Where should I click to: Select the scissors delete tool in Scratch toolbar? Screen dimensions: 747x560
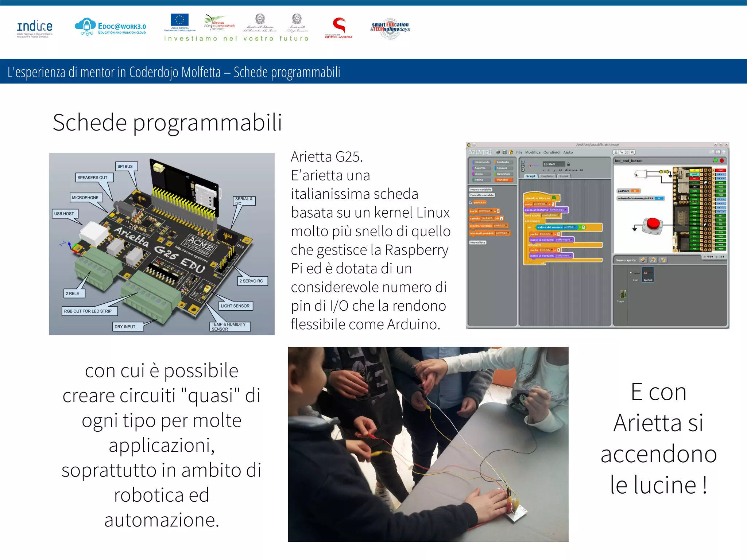[x=622, y=152]
